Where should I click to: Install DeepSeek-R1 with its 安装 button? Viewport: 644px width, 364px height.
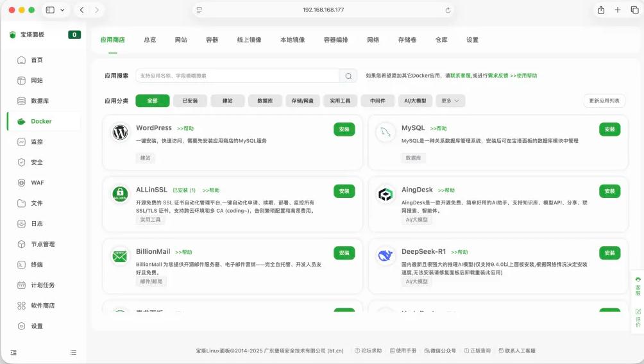point(610,253)
